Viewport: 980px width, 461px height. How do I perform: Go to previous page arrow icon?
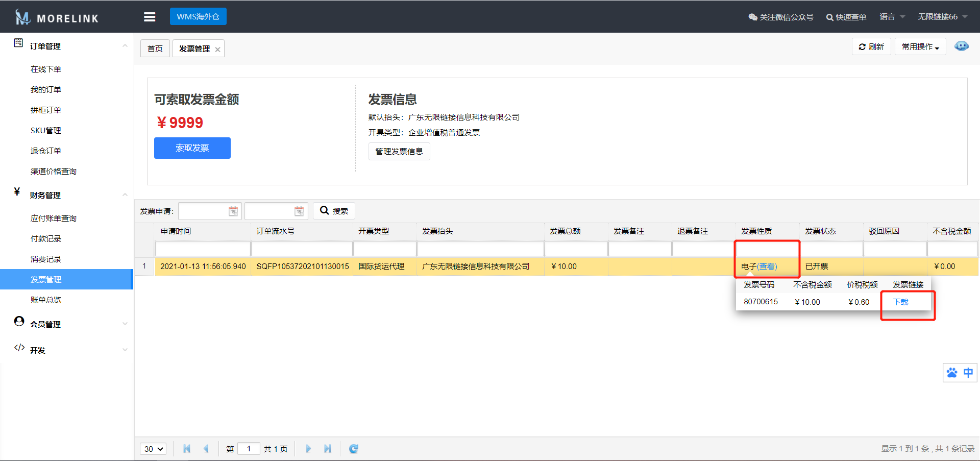(206, 449)
